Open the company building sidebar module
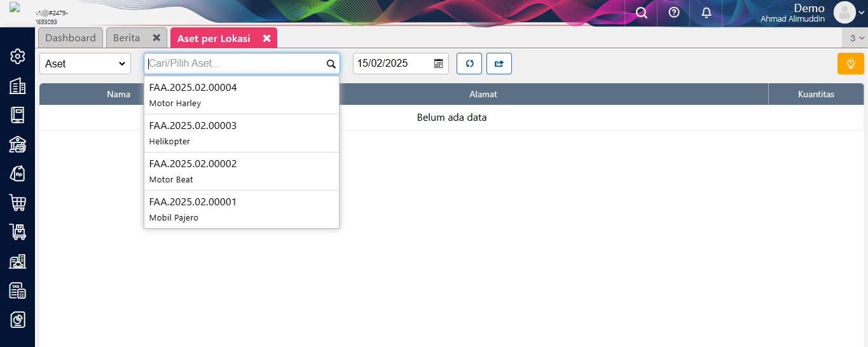The height and width of the screenshot is (347, 868). coord(18,86)
